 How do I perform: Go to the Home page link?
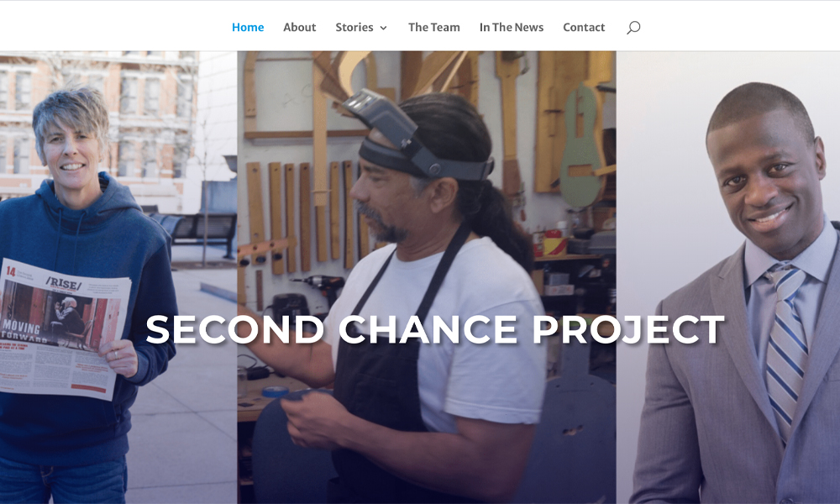(248, 28)
